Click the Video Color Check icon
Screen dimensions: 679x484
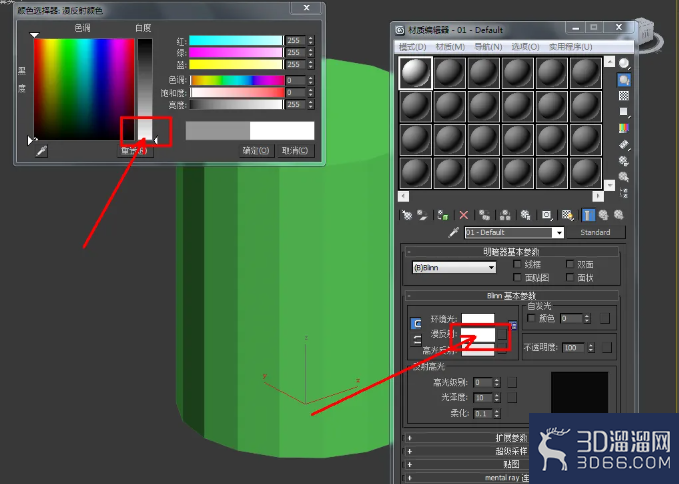(624, 128)
